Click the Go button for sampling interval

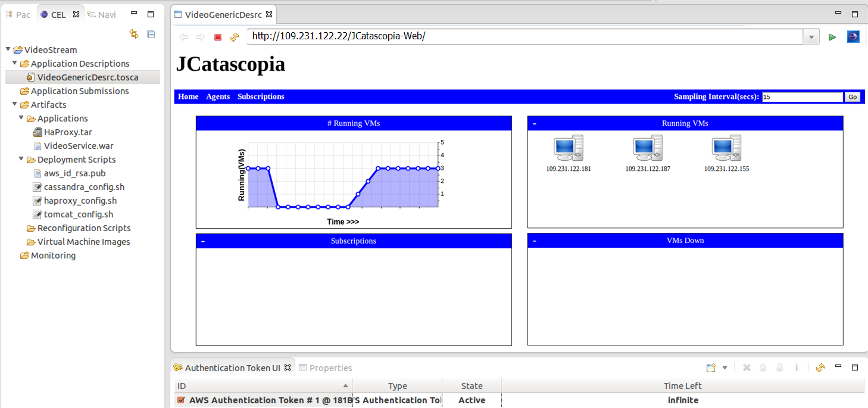853,97
